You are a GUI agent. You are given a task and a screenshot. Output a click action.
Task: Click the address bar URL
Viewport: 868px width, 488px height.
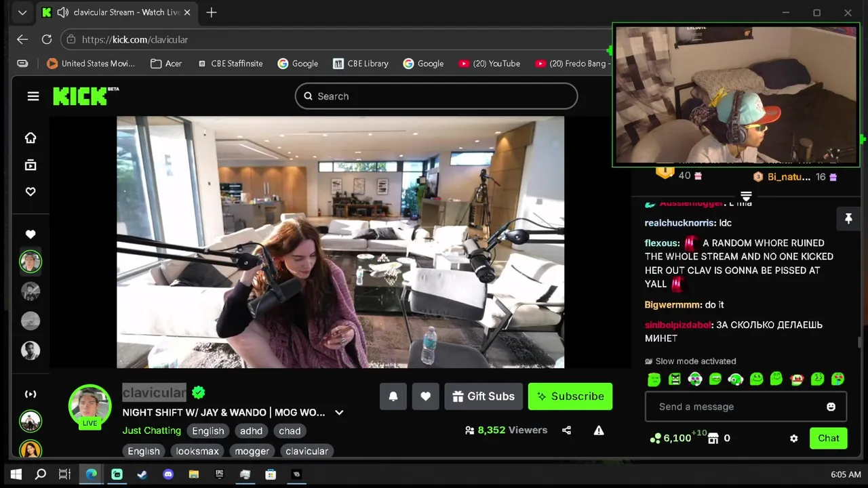(135, 39)
